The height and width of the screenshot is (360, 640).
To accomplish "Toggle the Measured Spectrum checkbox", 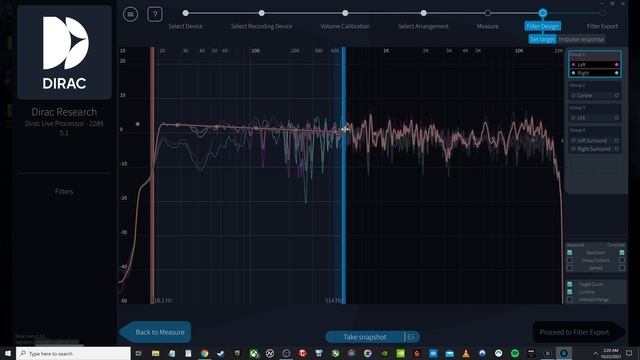I will click(x=570, y=253).
